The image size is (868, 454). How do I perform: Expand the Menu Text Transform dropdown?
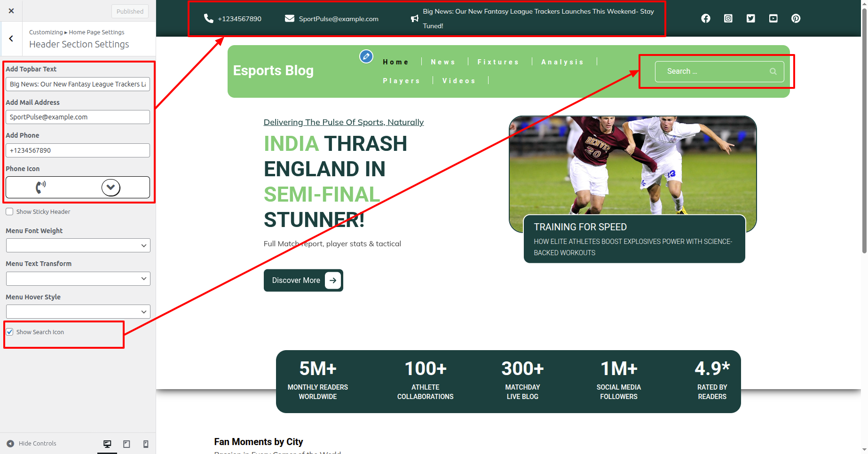(78, 279)
